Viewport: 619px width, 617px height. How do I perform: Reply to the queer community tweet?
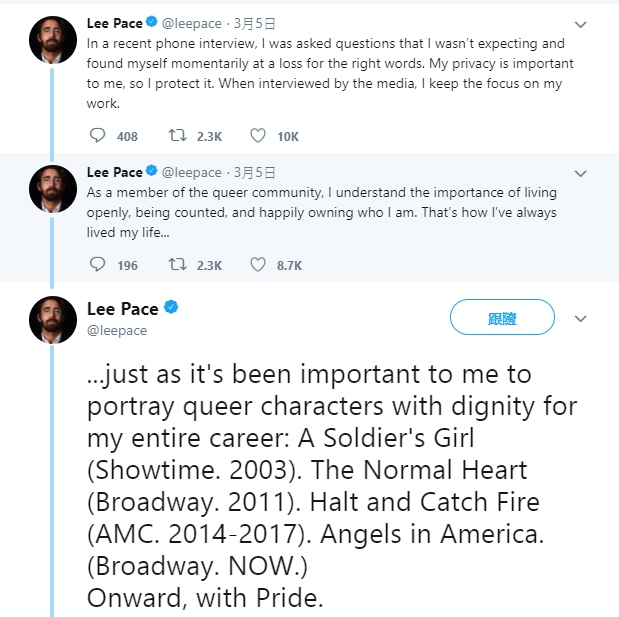[97, 265]
